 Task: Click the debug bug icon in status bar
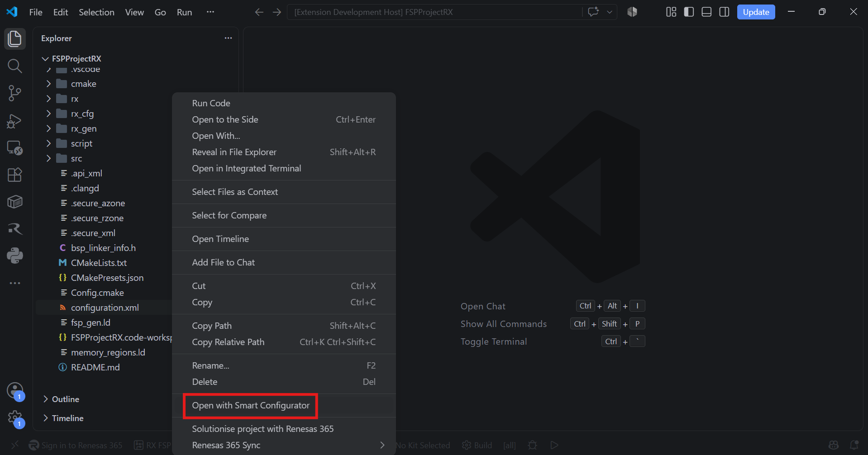[x=533, y=445]
